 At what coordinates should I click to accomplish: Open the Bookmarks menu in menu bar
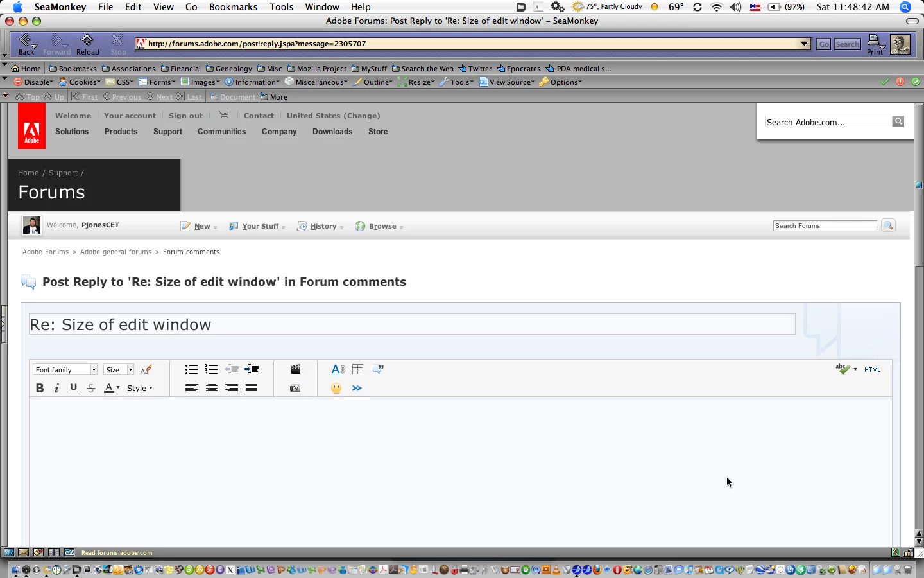click(233, 7)
